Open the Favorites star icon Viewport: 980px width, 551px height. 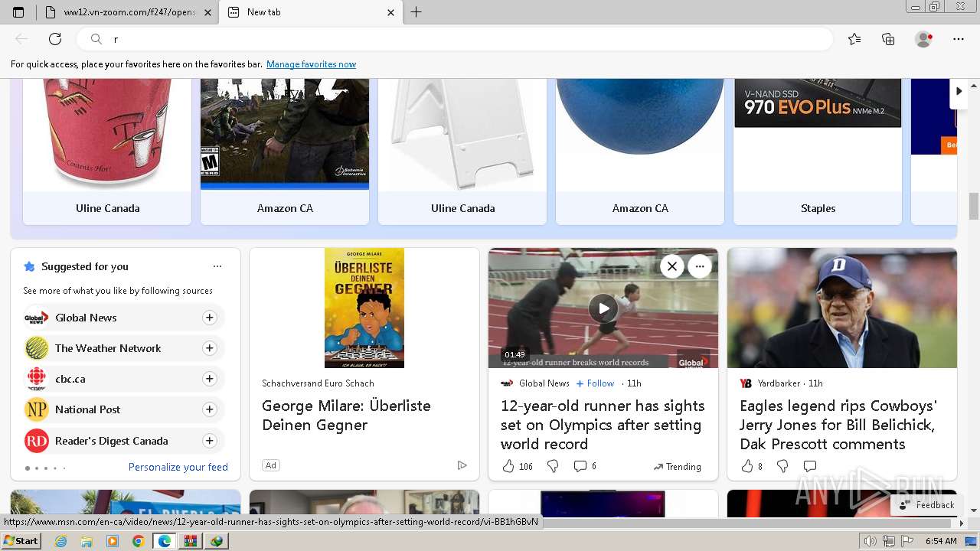pos(854,39)
